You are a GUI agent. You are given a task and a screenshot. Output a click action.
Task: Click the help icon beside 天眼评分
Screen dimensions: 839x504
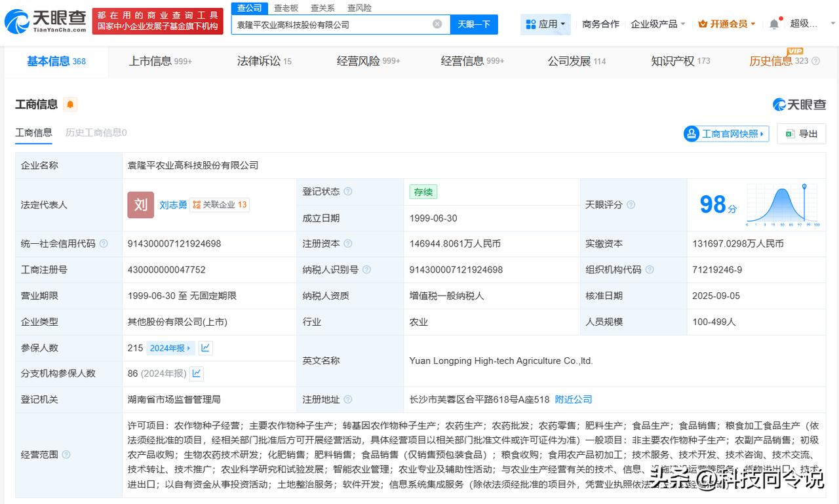coord(631,204)
